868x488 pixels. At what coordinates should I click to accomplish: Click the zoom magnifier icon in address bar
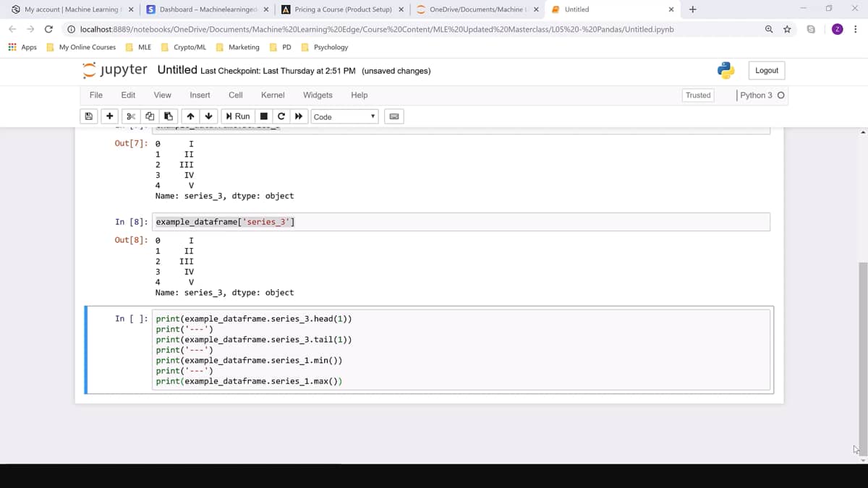pos(770,29)
